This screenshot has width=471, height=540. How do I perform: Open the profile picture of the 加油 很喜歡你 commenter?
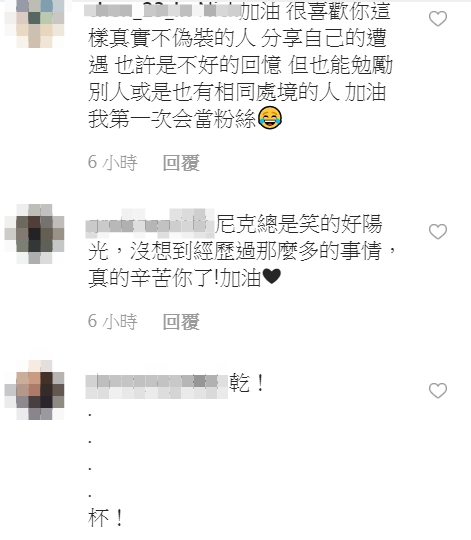point(34,23)
